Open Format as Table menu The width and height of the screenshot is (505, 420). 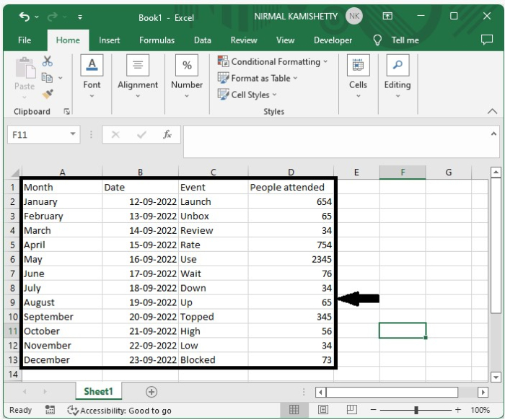pyautogui.click(x=258, y=78)
